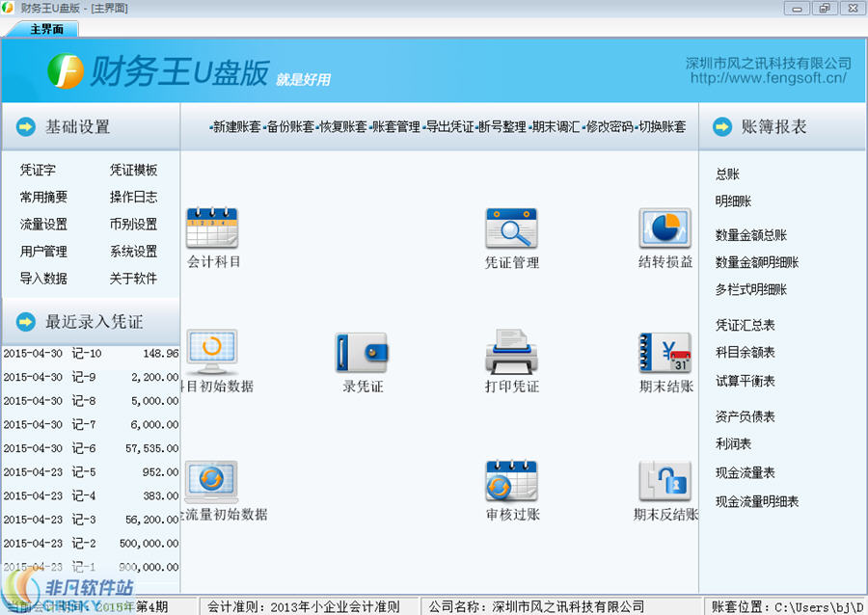Open the 科目初始数据 monitor icon

point(212,352)
